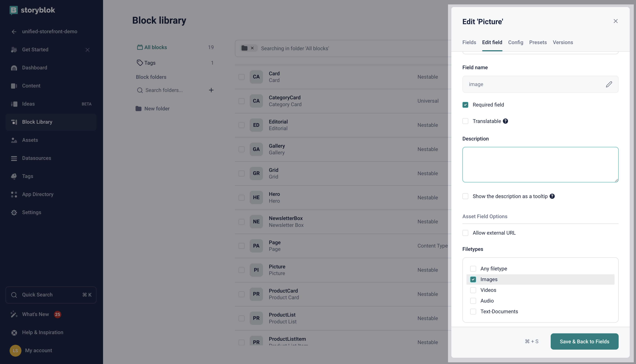636x364 pixels.
Task: Click the Storyblok logo icon
Action: (x=13, y=10)
